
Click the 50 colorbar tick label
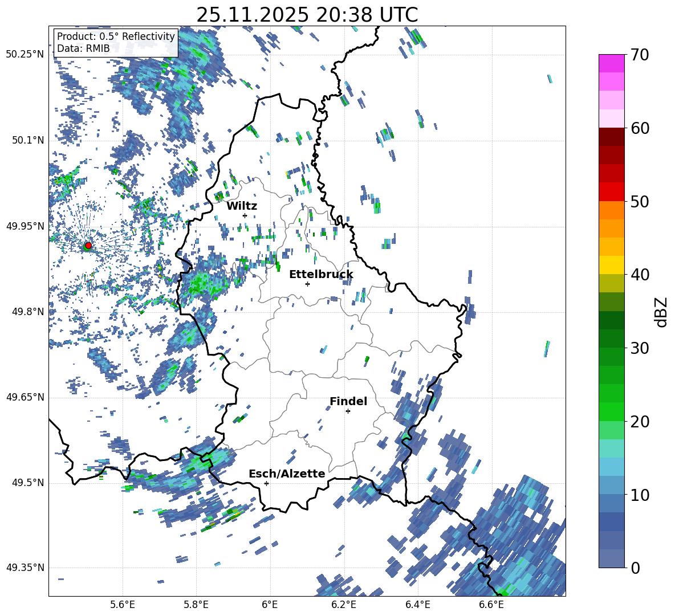click(640, 201)
